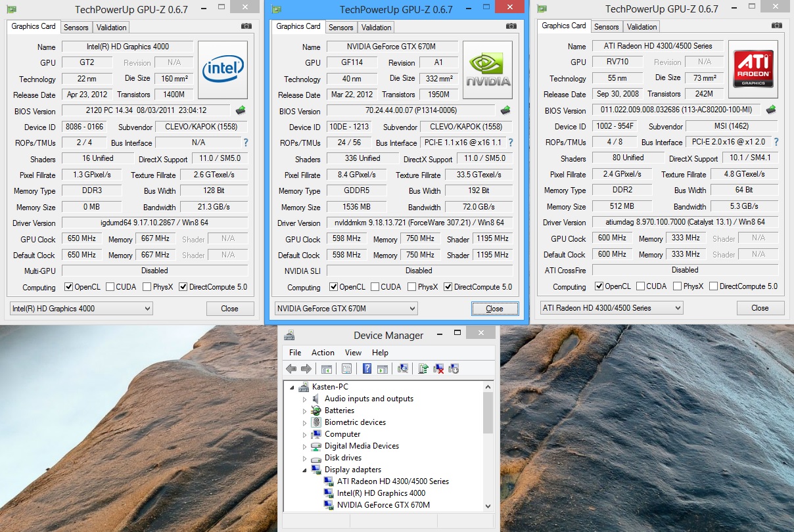The image size is (794, 532).
Task: Switch to Sensors tab in ATI GPU-Z window
Action: 607,26
